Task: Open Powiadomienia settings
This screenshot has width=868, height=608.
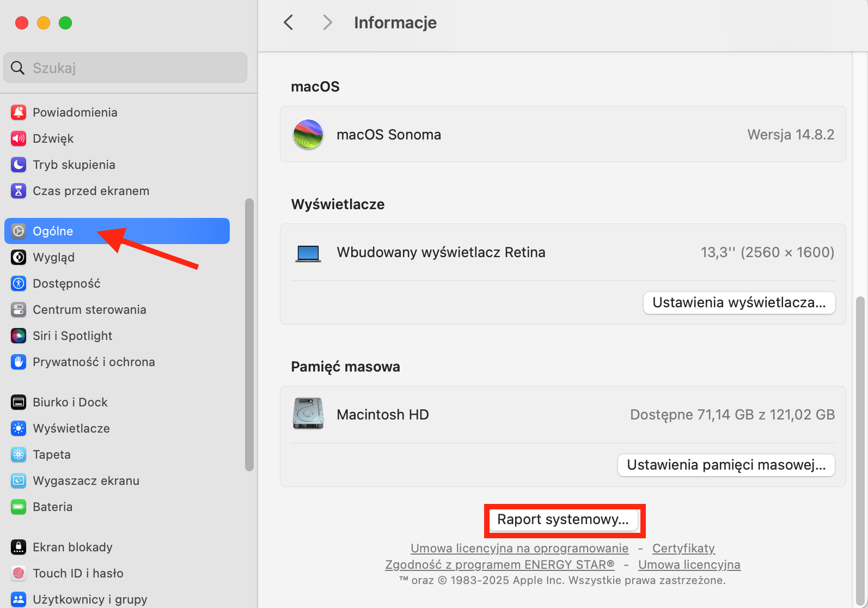Action: click(117, 112)
